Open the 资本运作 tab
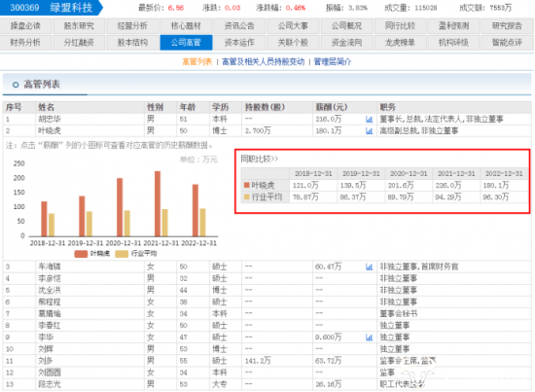535x392 pixels. (239, 43)
